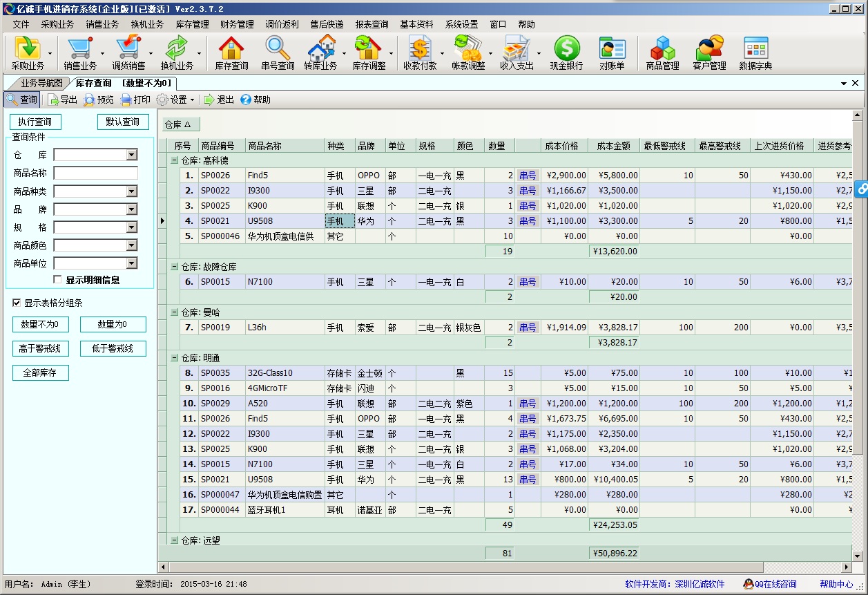Focus the 商品名称 text field
Viewport: 868px width, 595px height.
[96, 173]
